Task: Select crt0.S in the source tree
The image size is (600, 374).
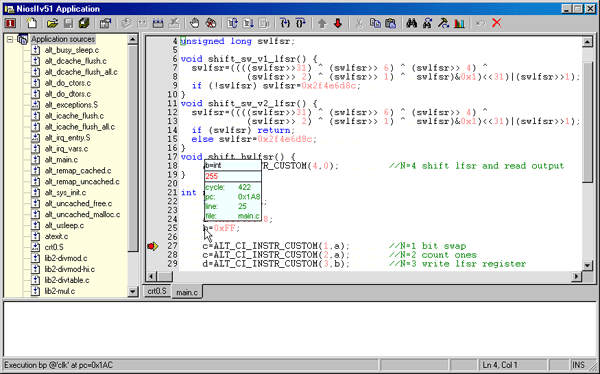Action: (54, 248)
